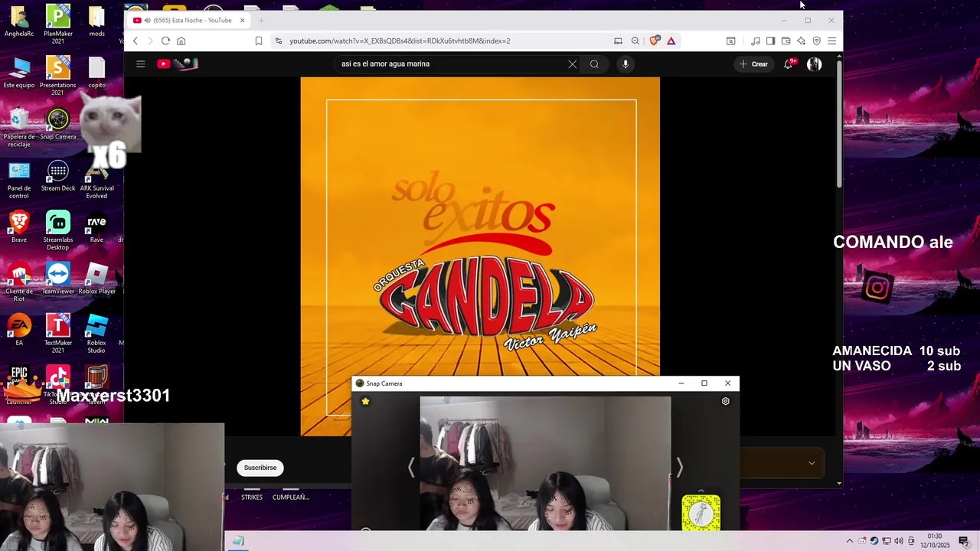The image size is (980, 551).
Task: Open the TeamViewer desktop shortcut
Action: (x=58, y=279)
